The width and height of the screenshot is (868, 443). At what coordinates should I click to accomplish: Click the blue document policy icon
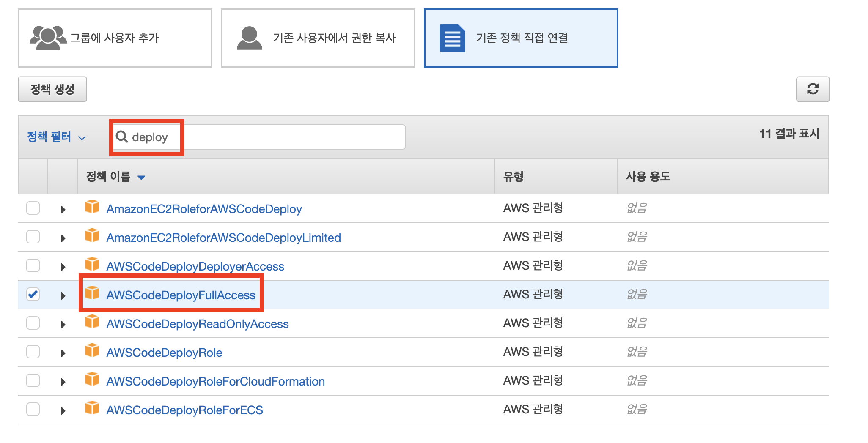click(x=452, y=38)
